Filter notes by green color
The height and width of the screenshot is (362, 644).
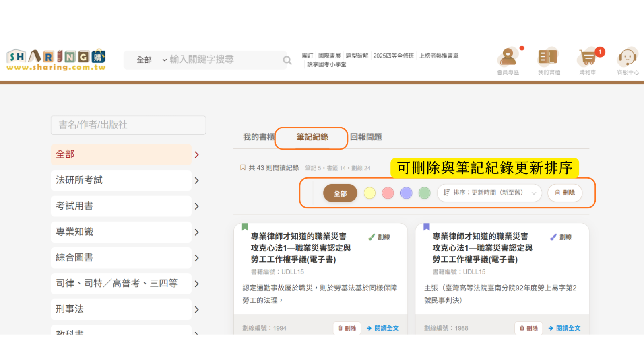tap(425, 193)
